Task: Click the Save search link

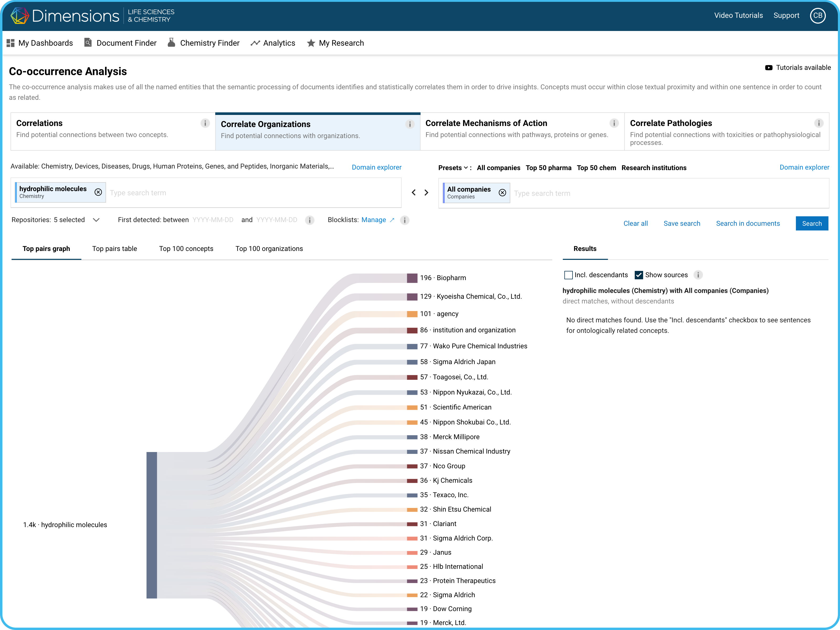Action: click(681, 223)
